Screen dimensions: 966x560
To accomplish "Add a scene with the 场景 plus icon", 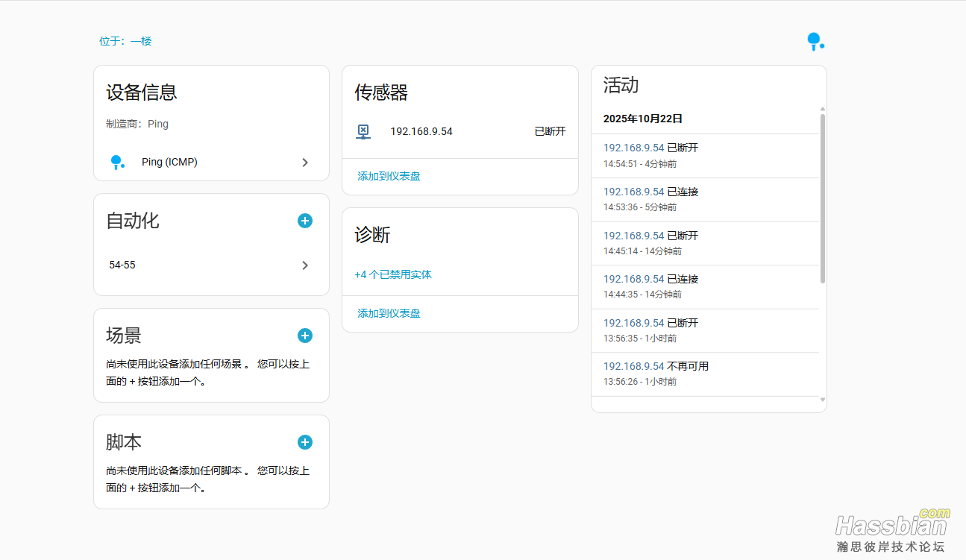I will (x=305, y=336).
